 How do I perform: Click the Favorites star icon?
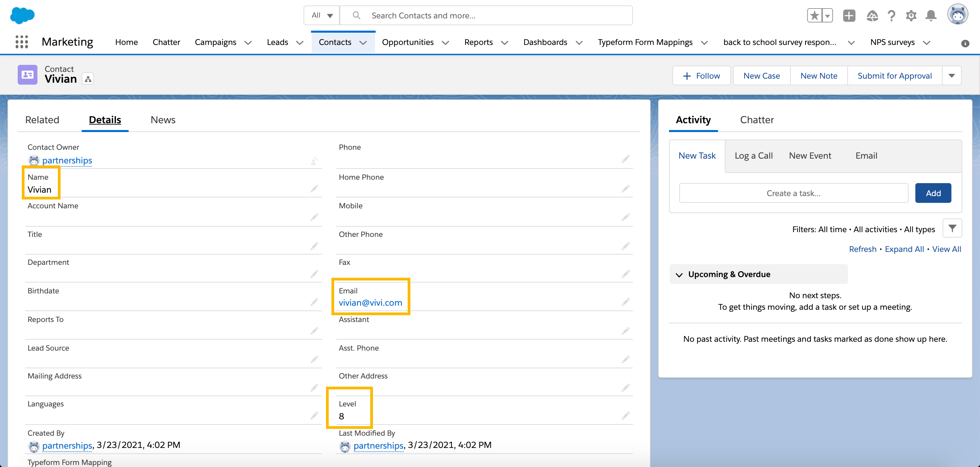point(814,16)
